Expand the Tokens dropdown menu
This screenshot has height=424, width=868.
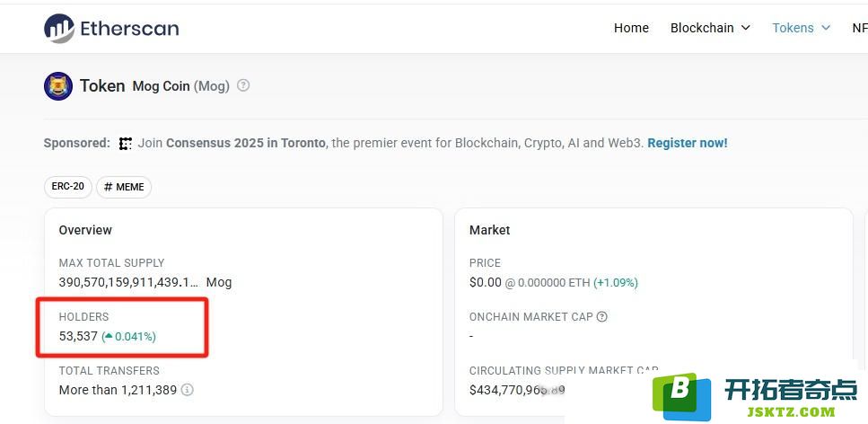tap(801, 28)
